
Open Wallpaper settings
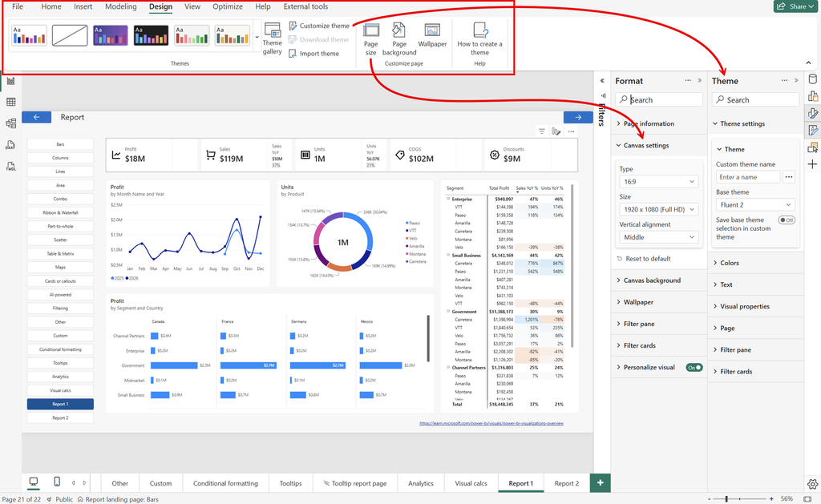(432, 35)
